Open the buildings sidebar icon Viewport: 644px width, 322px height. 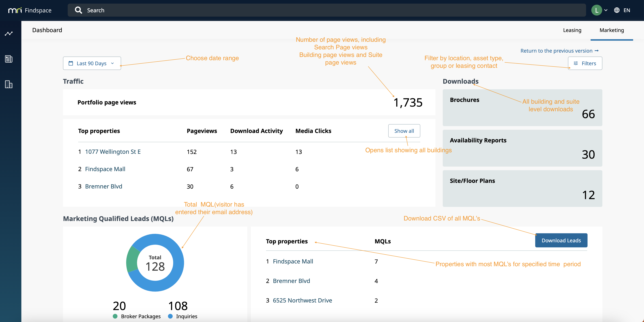coord(9,84)
